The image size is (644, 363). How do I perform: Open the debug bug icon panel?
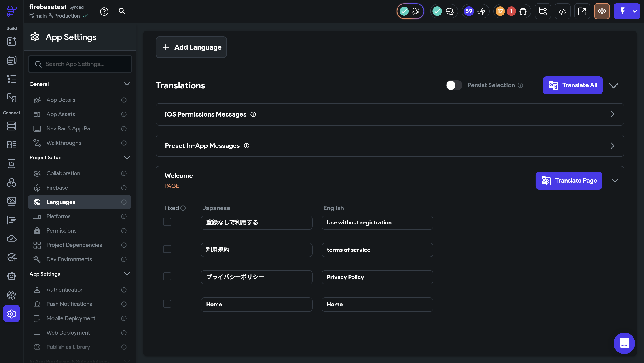click(523, 11)
